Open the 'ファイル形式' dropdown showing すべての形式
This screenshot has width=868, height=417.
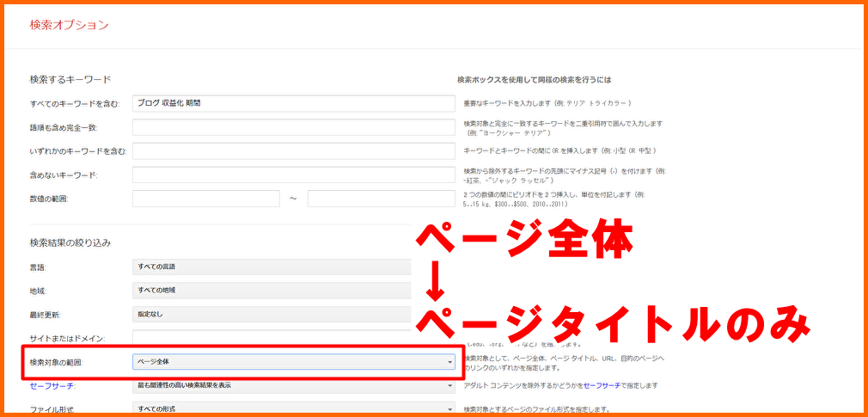pyautogui.click(x=293, y=408)
